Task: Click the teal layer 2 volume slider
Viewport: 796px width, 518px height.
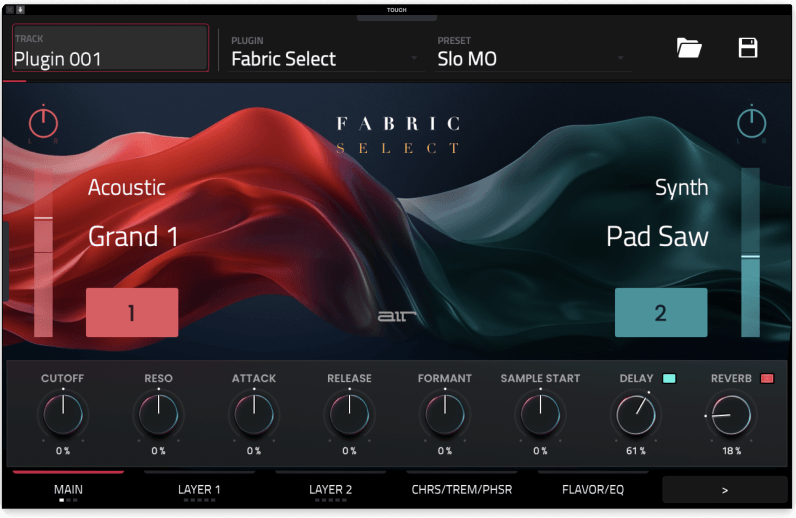Action: pos(750,254)
